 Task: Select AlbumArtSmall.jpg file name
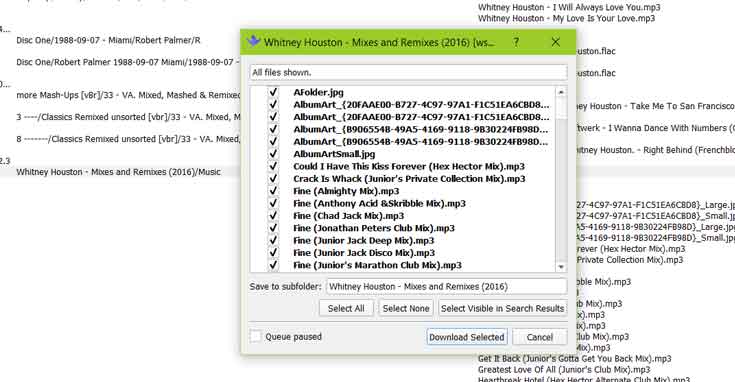tap(334, 154)
